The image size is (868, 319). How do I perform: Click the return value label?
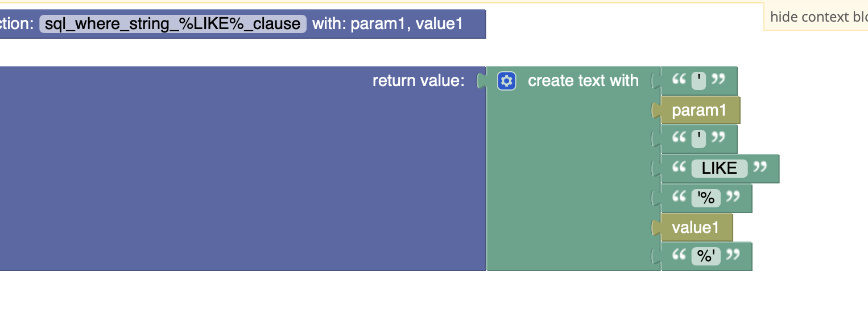(418, 81)
